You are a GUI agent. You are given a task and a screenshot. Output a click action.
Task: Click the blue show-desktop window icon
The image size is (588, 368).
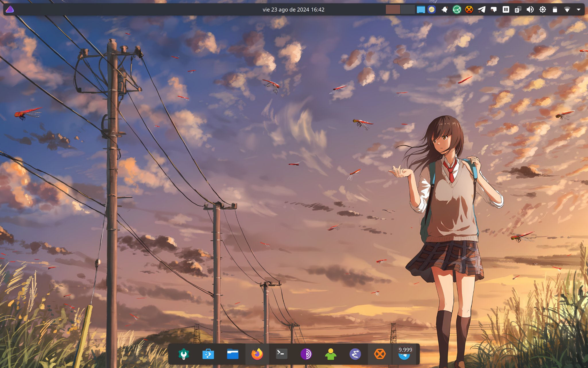(x=421, y=9)
